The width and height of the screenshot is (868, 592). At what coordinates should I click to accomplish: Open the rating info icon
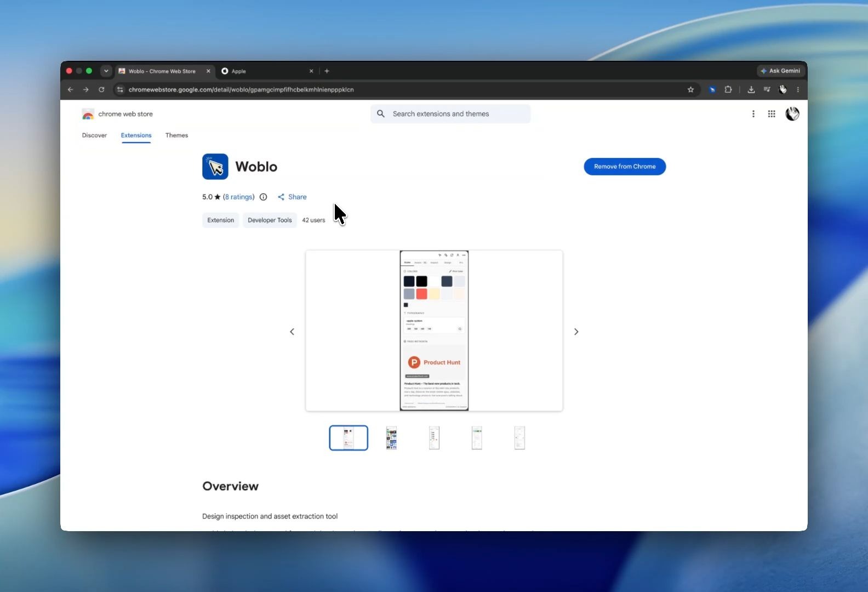263,197
